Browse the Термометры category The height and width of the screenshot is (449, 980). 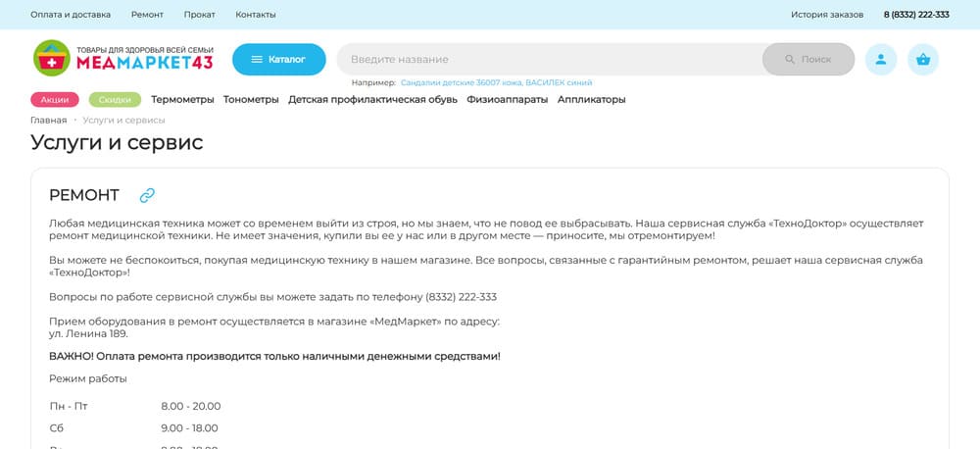pyautogui.click(x=182, y=99)
